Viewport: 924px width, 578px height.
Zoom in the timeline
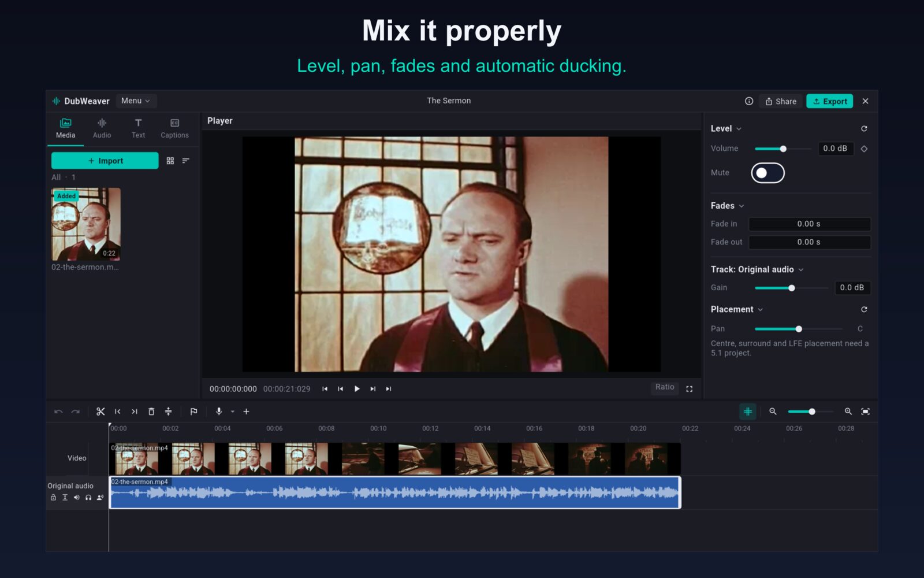[848, 412]
